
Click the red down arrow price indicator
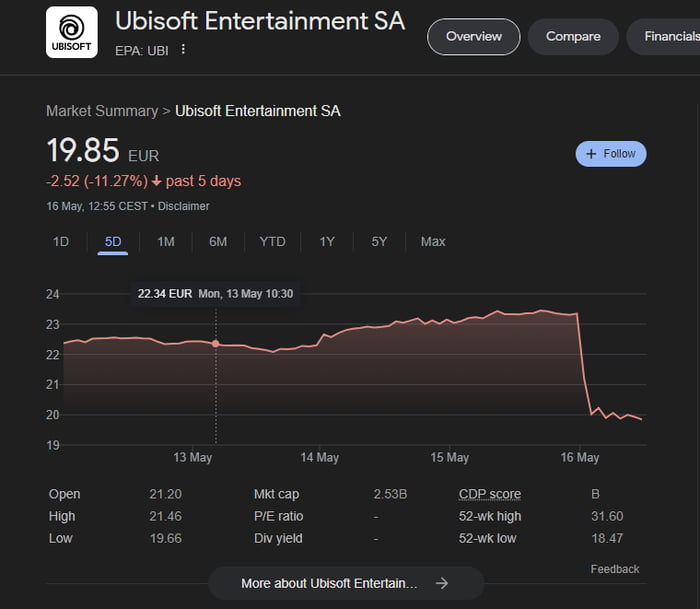[157, 182]
